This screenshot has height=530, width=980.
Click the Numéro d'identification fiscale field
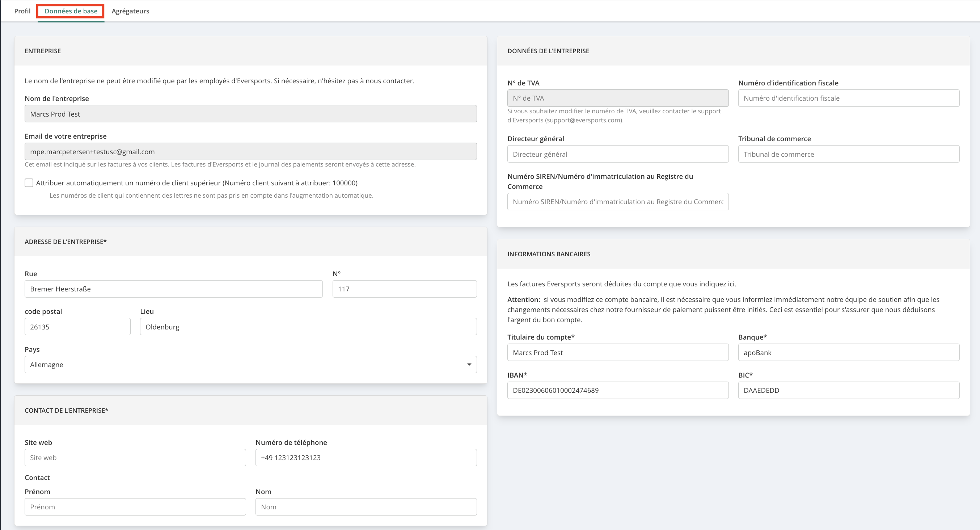point(849,98)
